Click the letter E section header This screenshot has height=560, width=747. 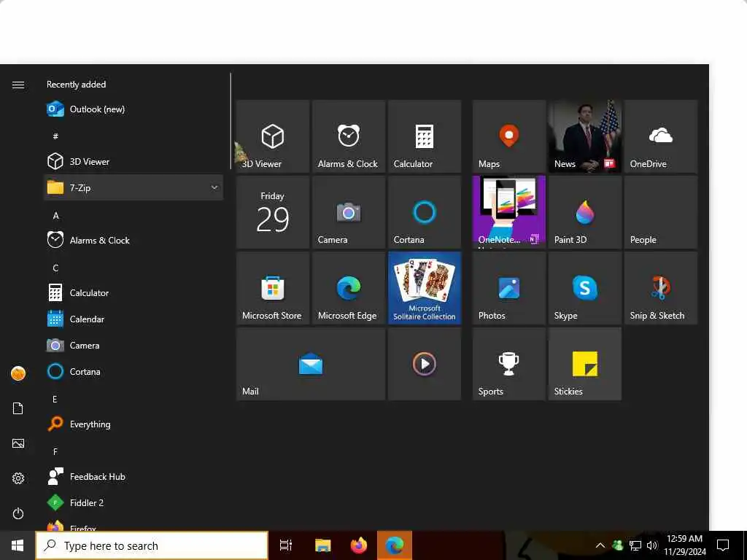[55, 399]
